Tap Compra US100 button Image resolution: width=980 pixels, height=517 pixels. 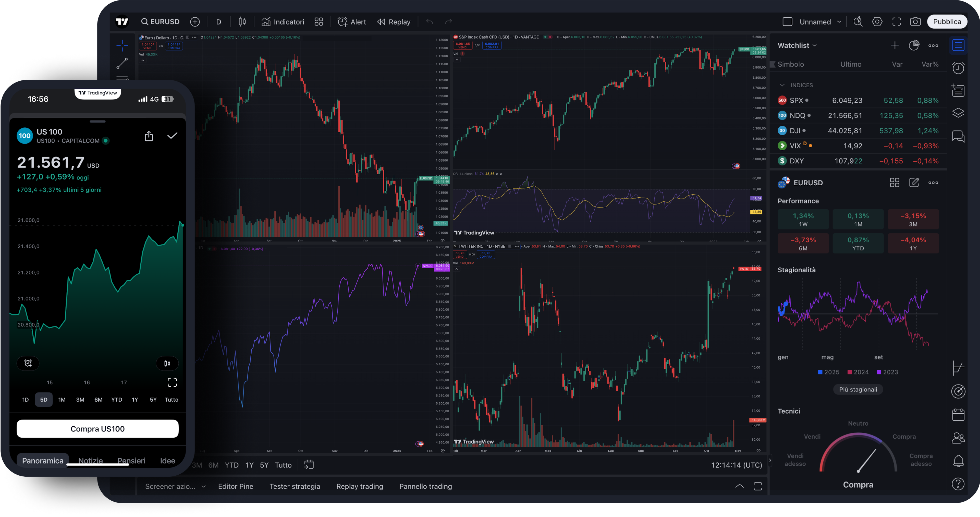click(97, 429)
